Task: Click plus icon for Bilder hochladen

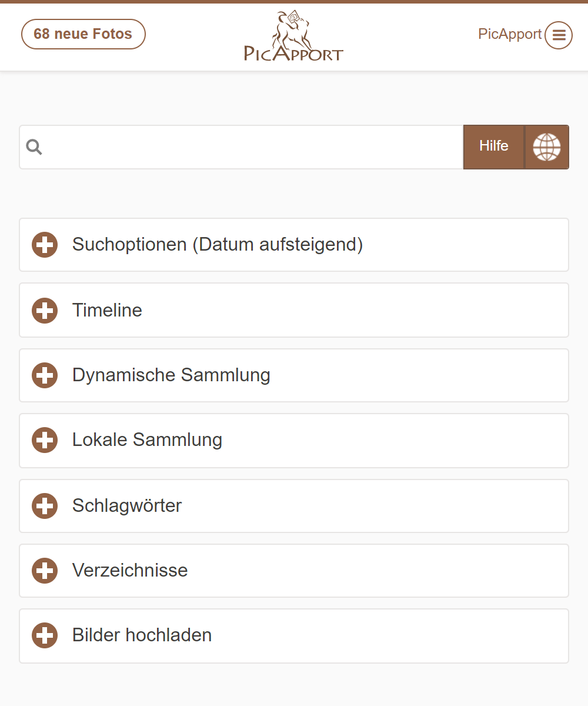Action: [x=45, y=635]
